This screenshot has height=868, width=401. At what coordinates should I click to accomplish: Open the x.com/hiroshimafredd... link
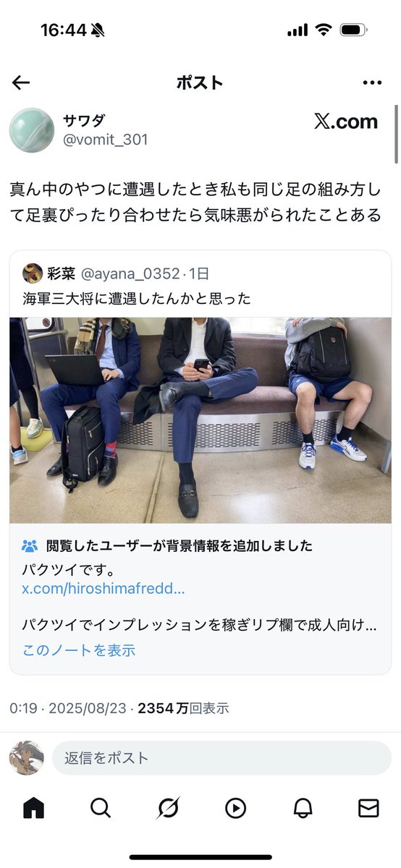[x=104, y=588]
